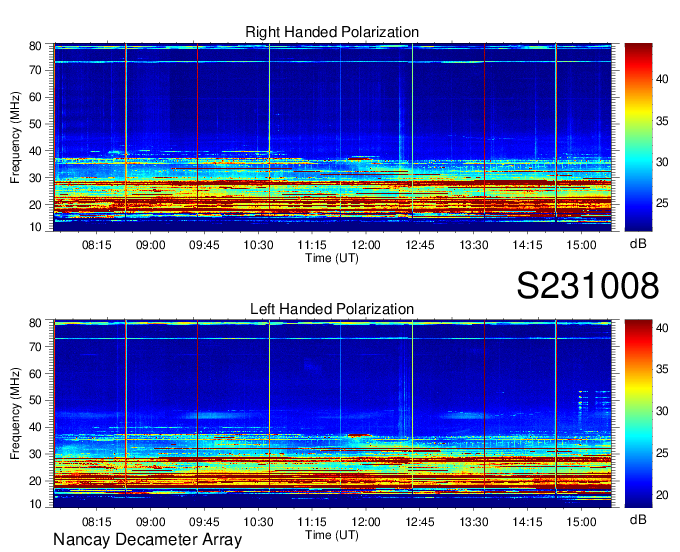
Task: Click the 14:15 time tick under the Left Handed plot
Action: tap(527, 522)
